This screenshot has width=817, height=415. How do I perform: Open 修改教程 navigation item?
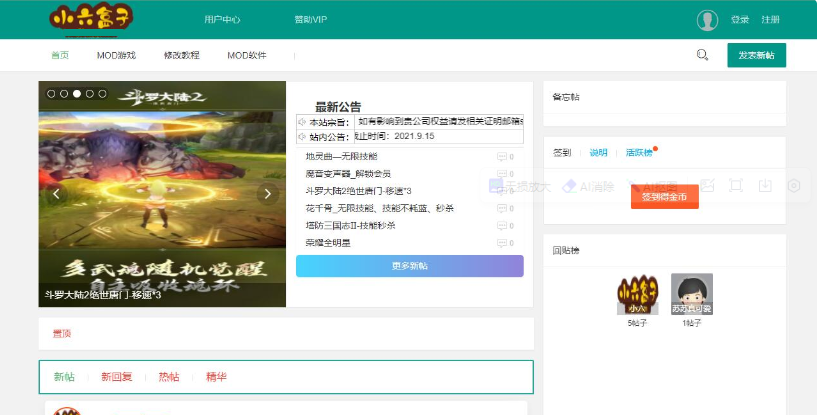coord(182,55)
